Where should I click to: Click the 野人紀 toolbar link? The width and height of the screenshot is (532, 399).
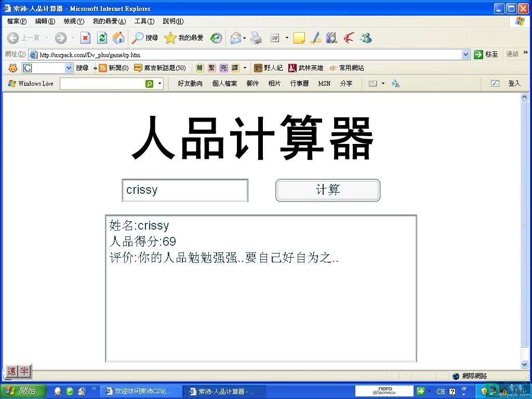tap(268, 68)
